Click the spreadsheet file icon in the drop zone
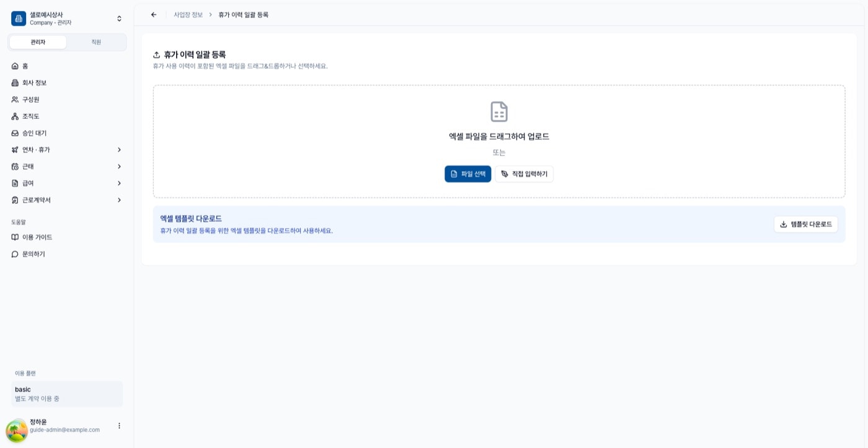The height and width of the screenshot is (448, 868). tap(499, 112)
